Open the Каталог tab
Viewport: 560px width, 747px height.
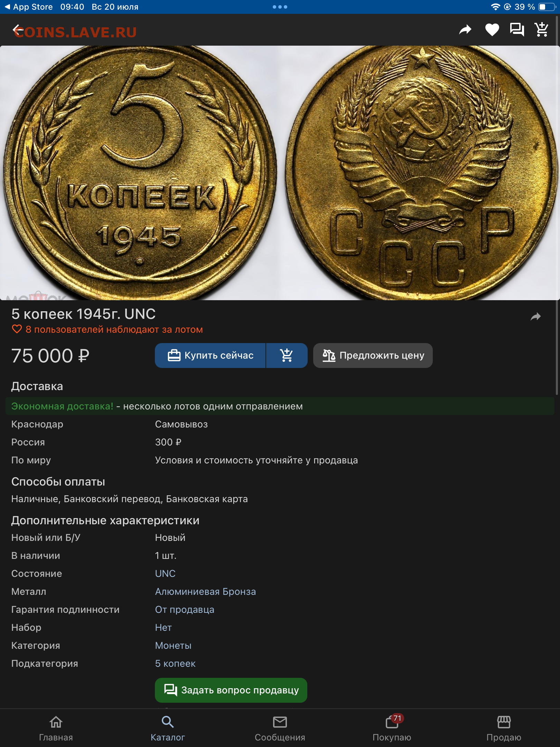168,728
